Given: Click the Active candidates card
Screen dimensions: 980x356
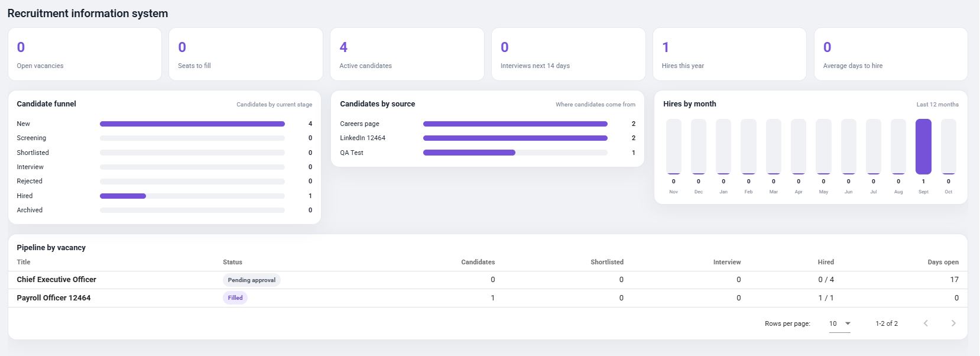Looking at the screenshot, I should 407,54.
